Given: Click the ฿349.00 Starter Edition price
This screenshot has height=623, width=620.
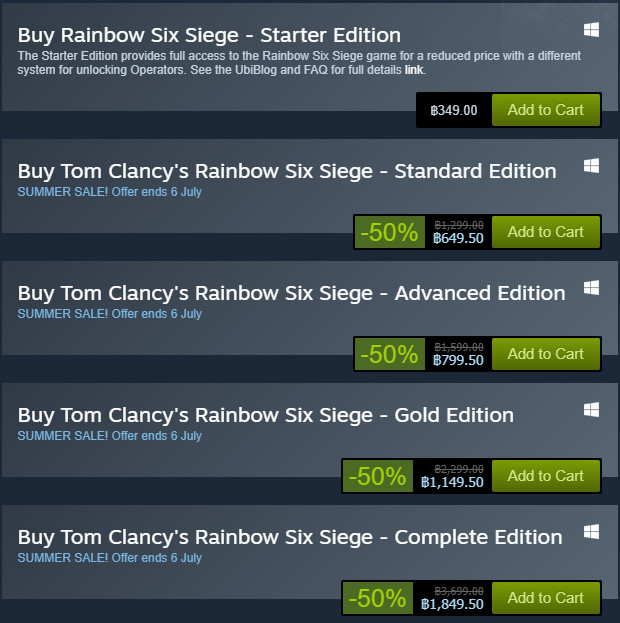Looking at the screenshot, I should [x=453, y=110].
